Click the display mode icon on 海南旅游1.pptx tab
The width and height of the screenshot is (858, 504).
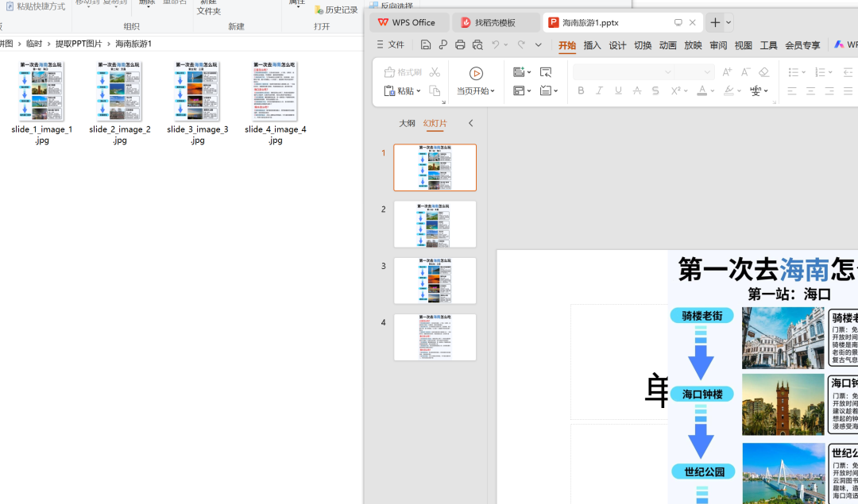(678, 22)
